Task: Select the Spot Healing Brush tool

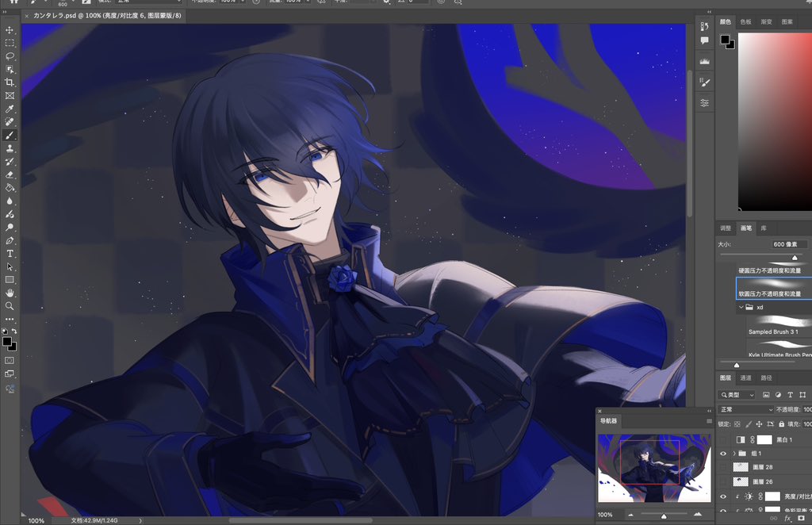Action: tap(10, 122)
